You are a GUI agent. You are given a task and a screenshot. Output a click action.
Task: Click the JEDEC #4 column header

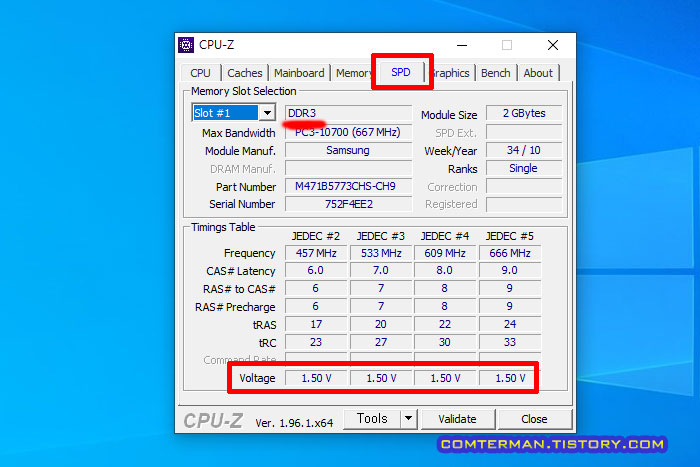(x=445, y=236)
